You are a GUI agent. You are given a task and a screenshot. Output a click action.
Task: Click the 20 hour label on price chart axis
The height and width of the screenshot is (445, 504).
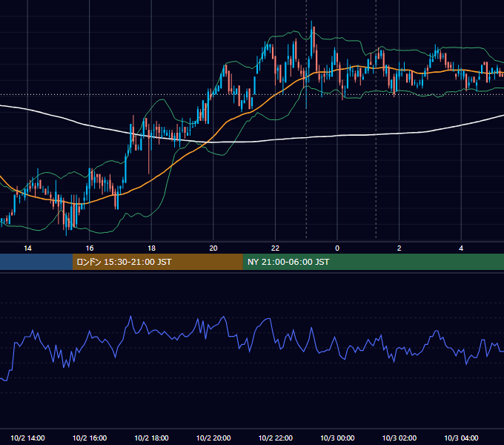click(x=213, y=248)
